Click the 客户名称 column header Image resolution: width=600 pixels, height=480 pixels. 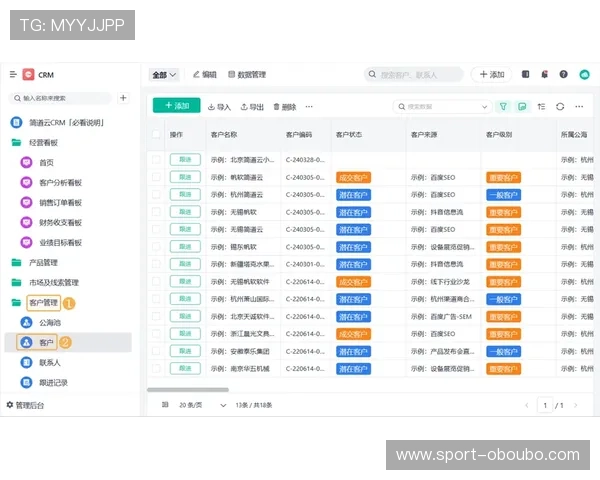pyautogui.click(x=224, y=134)
